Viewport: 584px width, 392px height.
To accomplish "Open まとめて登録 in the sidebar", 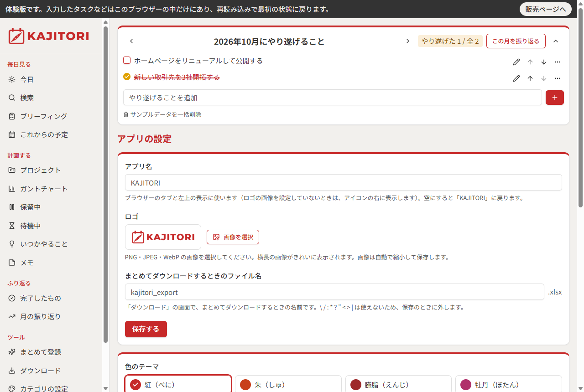I will [51, 352].
